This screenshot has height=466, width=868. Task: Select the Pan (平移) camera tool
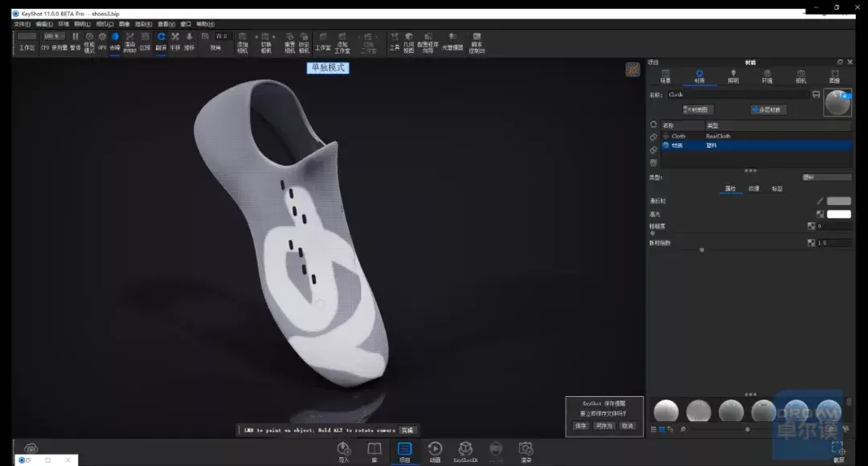tap(175, 41)
